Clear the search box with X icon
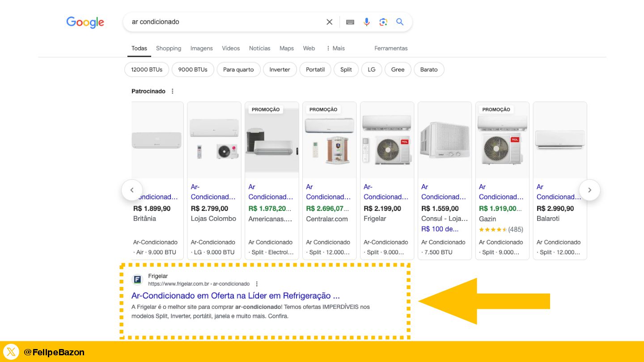This screenshot has width=644, height=362. point(329,22)
